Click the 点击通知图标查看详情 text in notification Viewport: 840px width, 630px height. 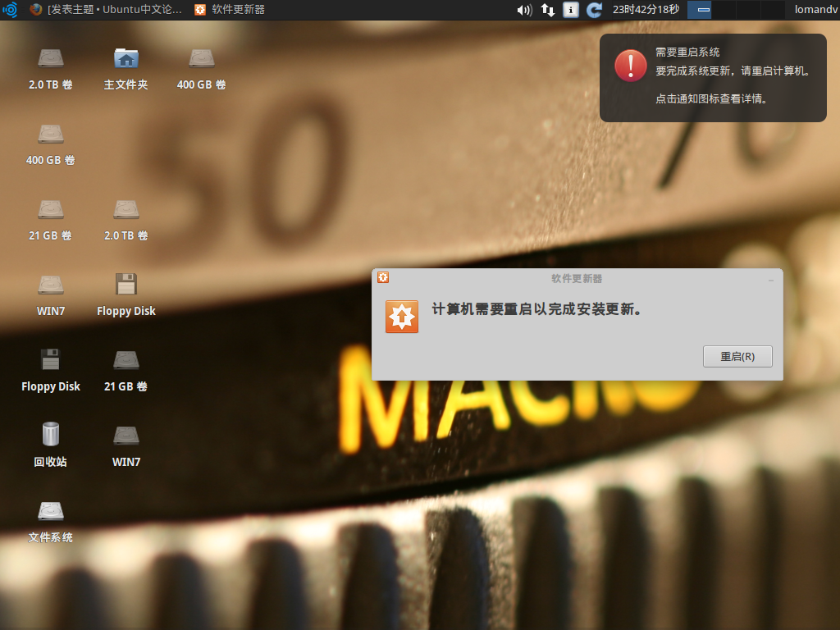coord(711,98)
